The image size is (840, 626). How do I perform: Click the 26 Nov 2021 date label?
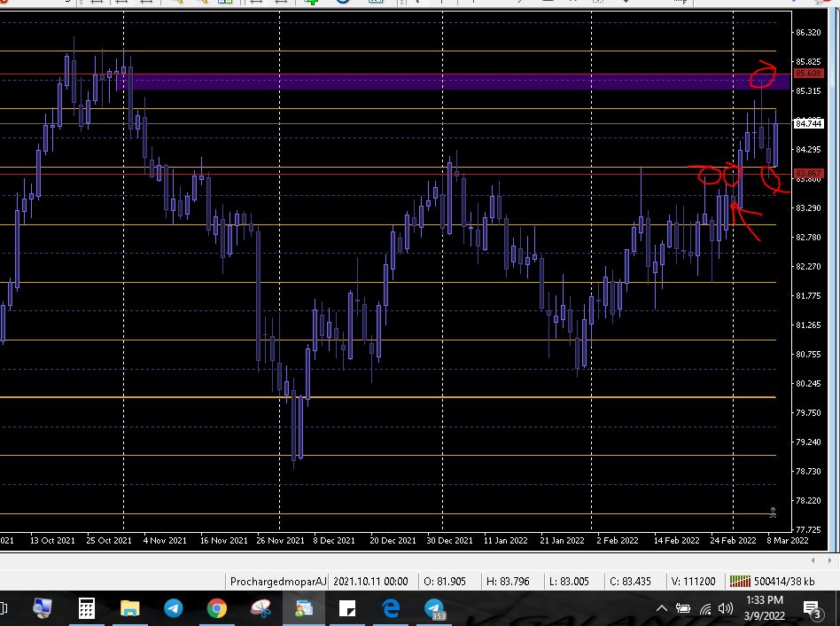pos(280,540)
